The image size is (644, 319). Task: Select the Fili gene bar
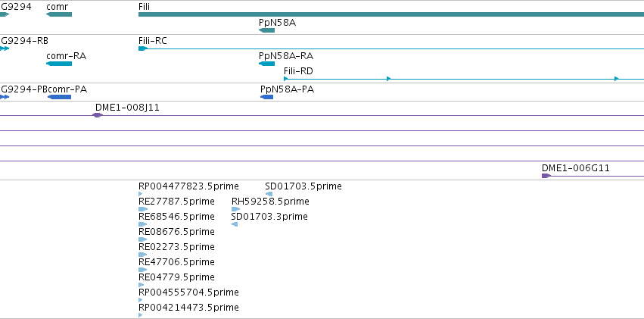click(x=391, y=14)
